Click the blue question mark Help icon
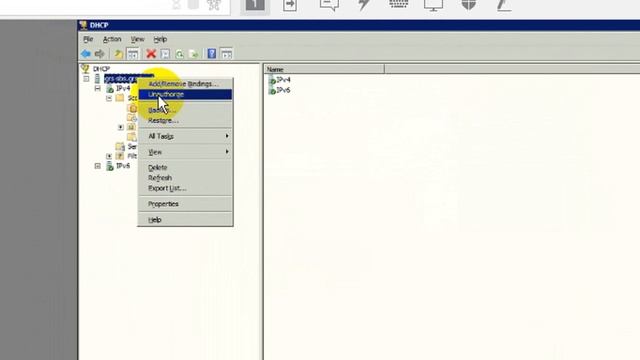Image resolution: width=640 pixels, height=360 pixels. pyautogui.click(x=211, y=54)
